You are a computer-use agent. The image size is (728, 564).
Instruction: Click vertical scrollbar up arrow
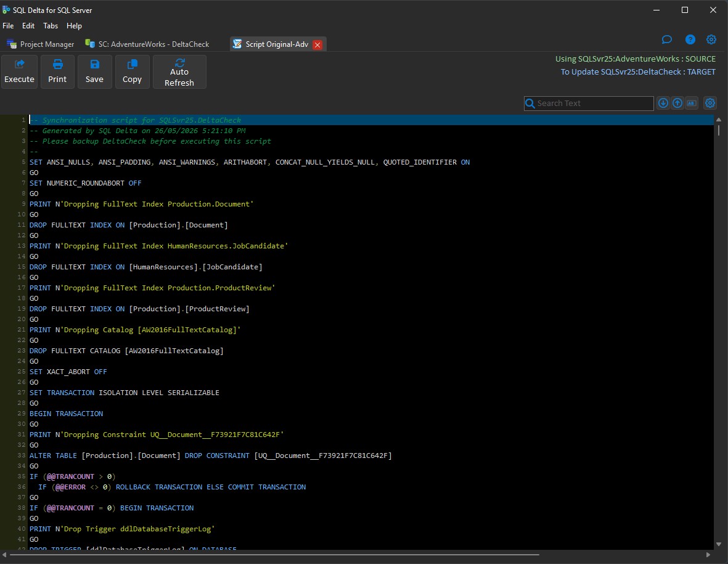(719, 120)
